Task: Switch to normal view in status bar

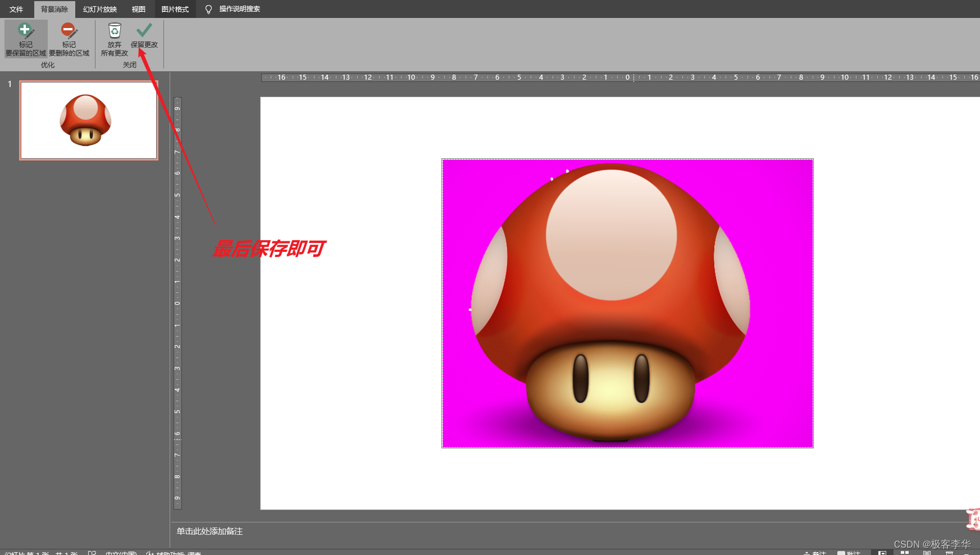Action: click(882, 553)
